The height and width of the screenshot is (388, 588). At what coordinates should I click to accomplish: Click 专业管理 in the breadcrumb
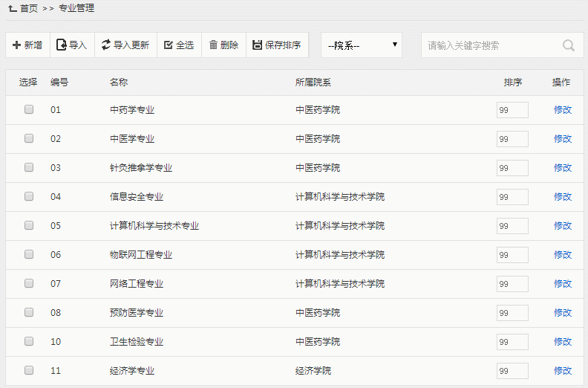coord(76,8)
